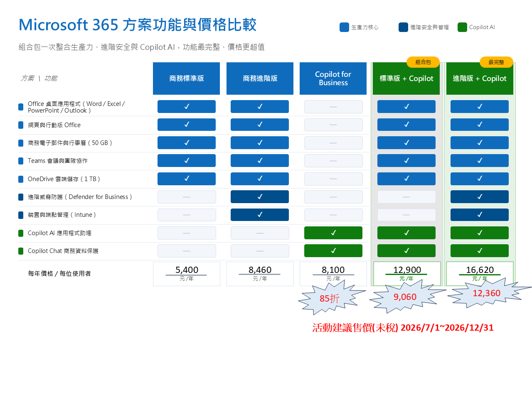Screen dimensions: 532x405
Task: Click the Defender for Business checkmark under 進階版 + Copilot
Action: [x=480, y=197]
